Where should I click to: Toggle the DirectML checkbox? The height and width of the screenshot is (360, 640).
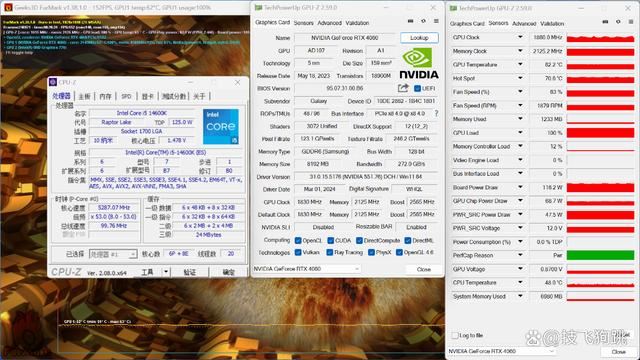point(407,240)
